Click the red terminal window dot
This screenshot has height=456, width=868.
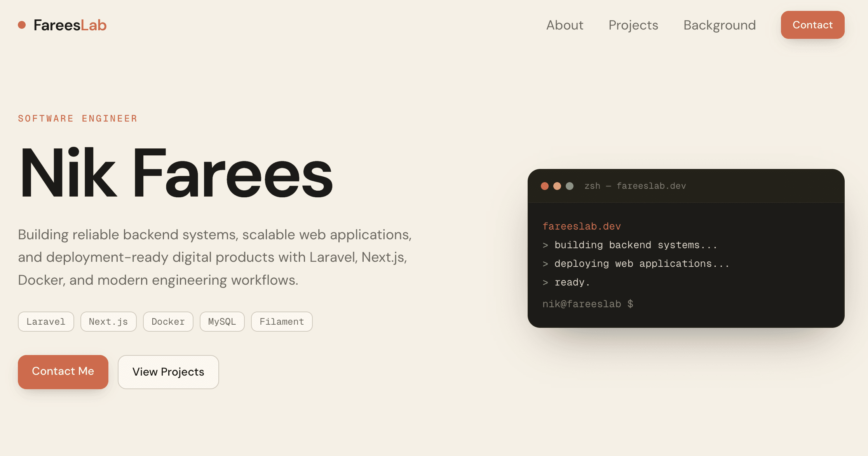click(x=545, y=186)
